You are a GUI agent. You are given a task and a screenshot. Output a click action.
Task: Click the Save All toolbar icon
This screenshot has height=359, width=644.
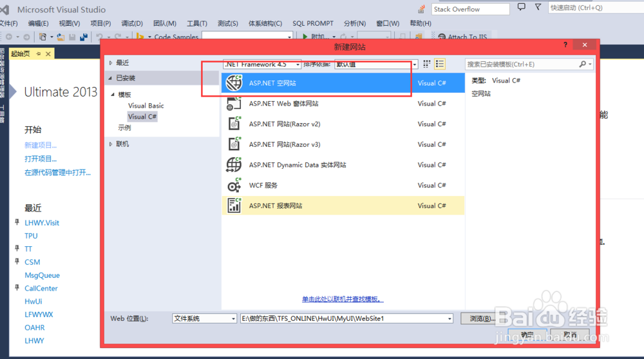pyautogui.click(x=83, y=37)
